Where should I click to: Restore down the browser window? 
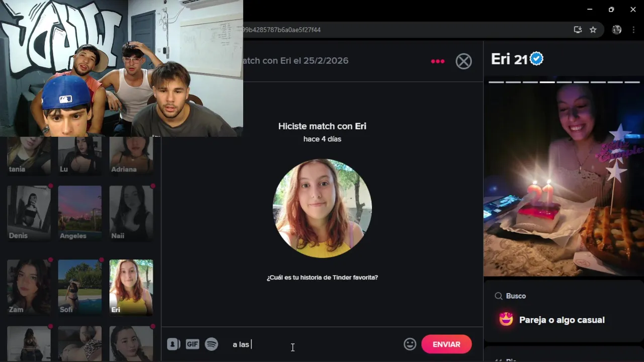pyautogui.click(x=611, y=10)
